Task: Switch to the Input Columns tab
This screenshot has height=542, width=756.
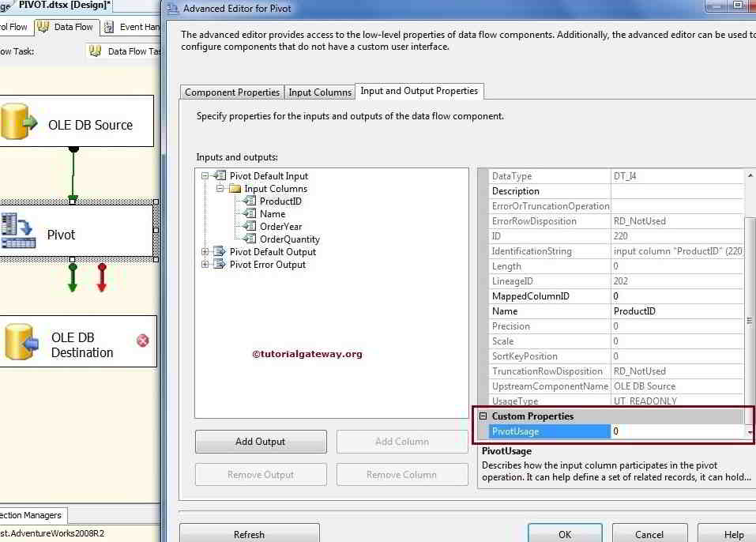Action: coord(319,92)
